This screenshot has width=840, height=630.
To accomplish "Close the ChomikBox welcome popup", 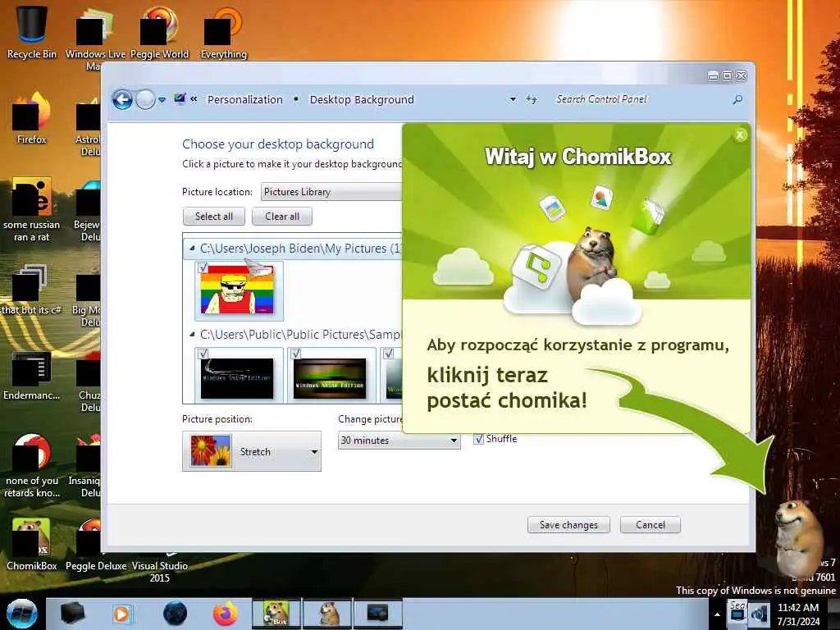I will coord(740,135).
